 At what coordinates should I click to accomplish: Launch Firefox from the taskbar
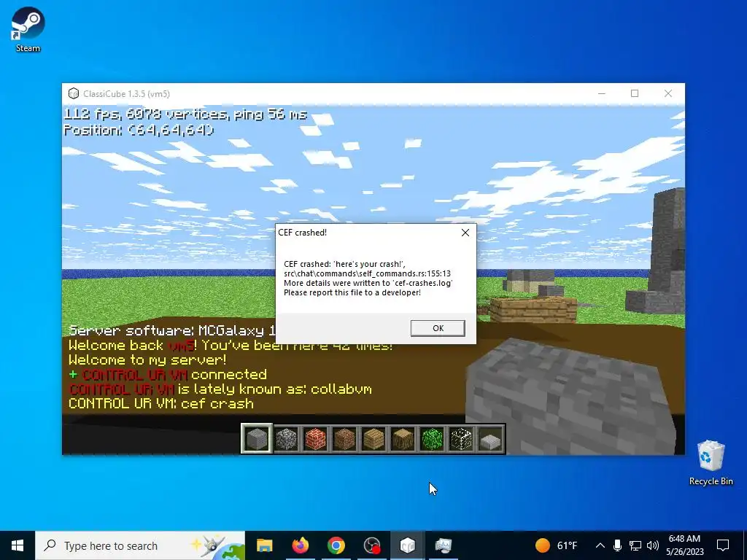(x=300, y=545)
